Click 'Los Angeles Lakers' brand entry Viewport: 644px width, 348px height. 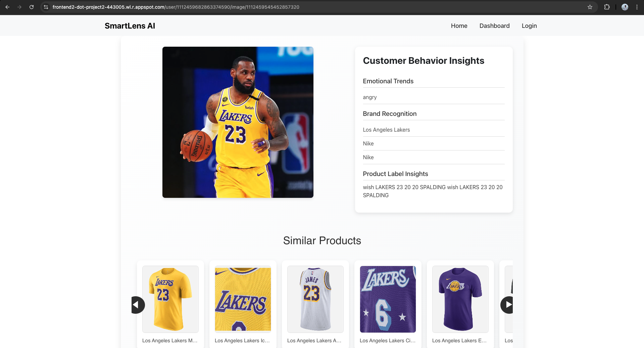pos(386,130)
